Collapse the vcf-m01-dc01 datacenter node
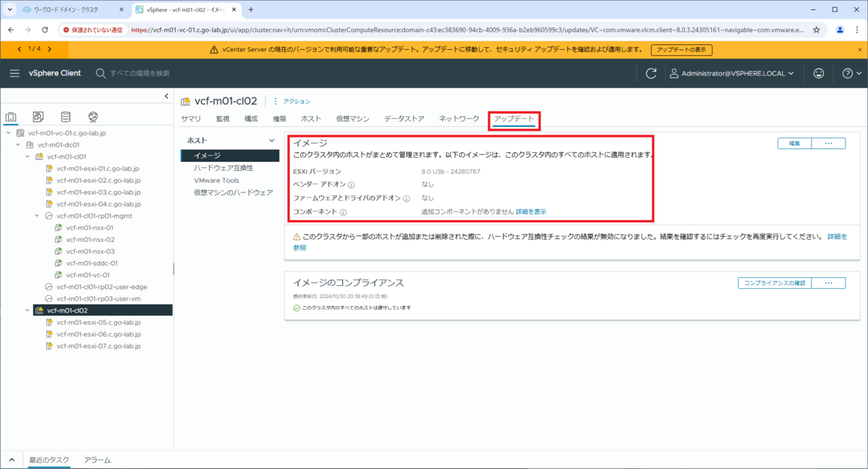Image resolution: width=868 pixels, height=469 pixels. [x=17, y=145]
